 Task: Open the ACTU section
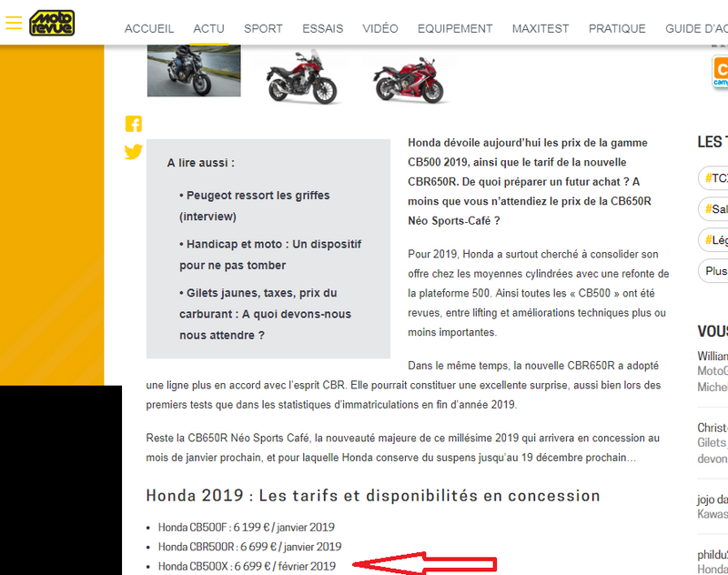coord(209,29)
